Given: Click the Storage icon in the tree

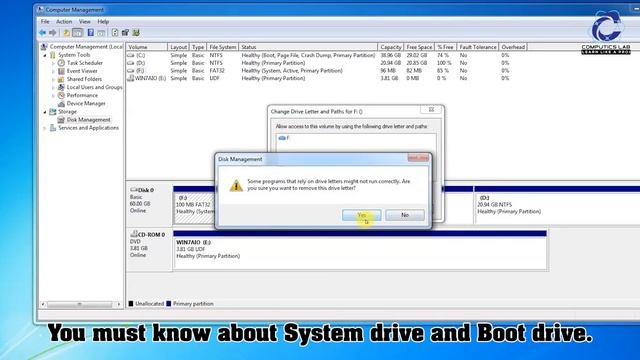Looking at the screenshot, I should pyautogui.click(x=53, y=111).
